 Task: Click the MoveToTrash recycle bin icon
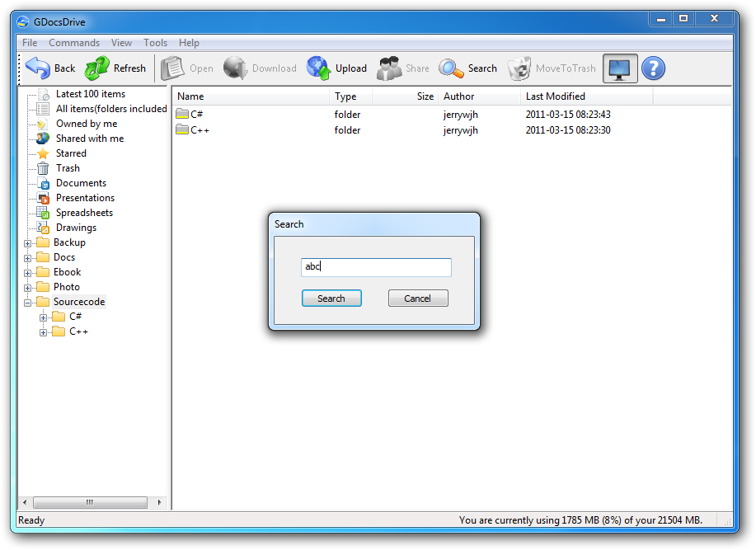[519, 68]
